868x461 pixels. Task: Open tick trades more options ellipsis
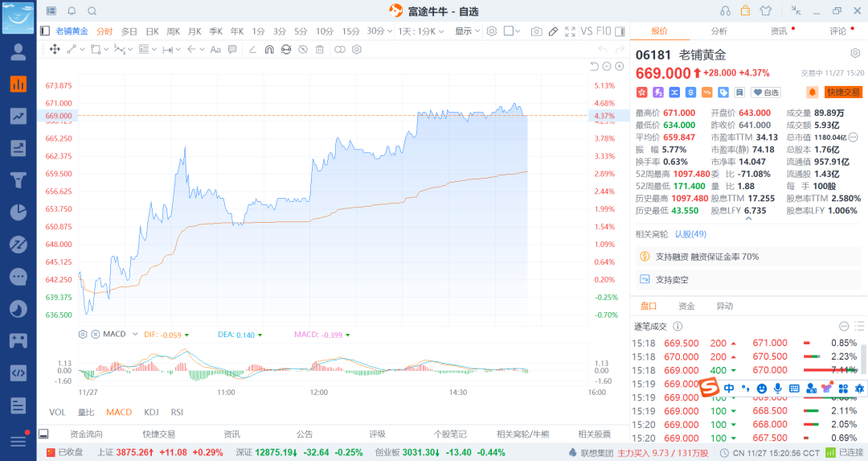coord(844,327)
